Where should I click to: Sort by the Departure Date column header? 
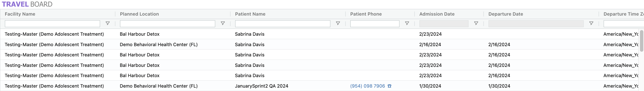click(506, 14)
